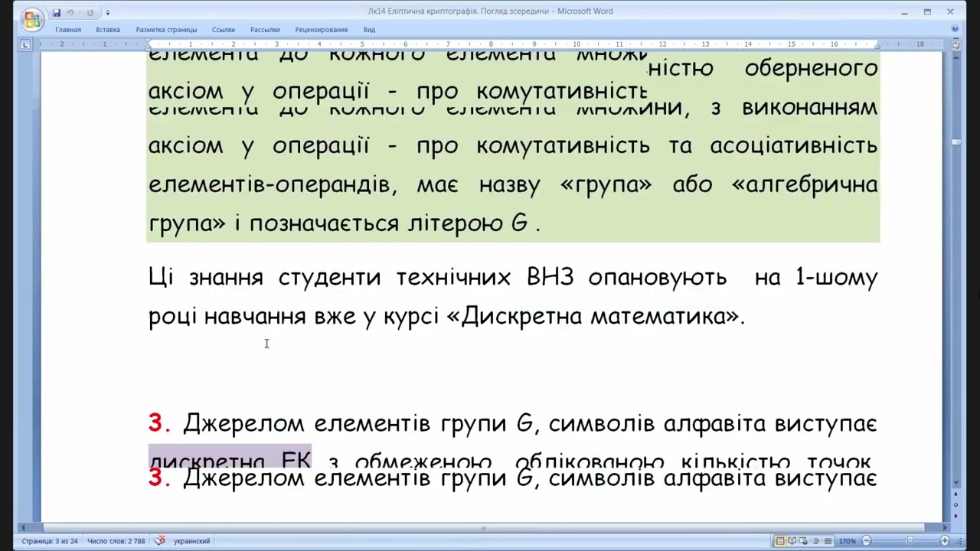Click horizontal scrollbar left arrow
Viewport: 980px width, 551px height.
24,528
